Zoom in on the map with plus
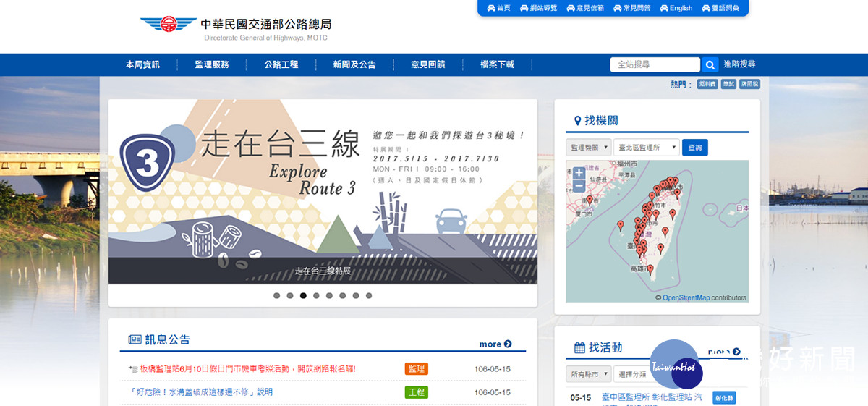868x406 pixels. tap(579, 173)
